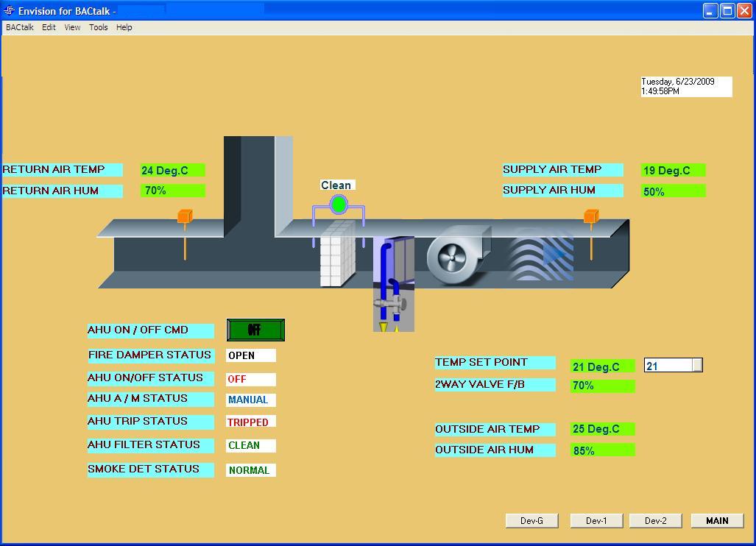Click the OUTSIDE AIR TEMP label

[x=495, y=430]
